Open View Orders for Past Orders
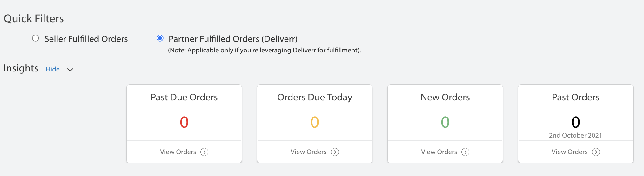This screenshot has width=644, height=176. coord(569,152)
